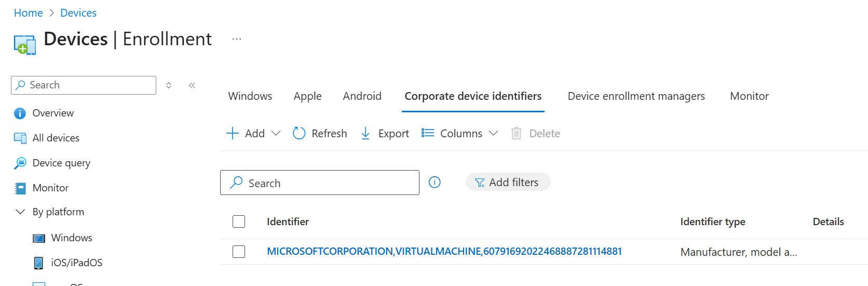Click the Refresh icon in the toolbar
Screen dimensions: 868x286
[x=299, y=134]
